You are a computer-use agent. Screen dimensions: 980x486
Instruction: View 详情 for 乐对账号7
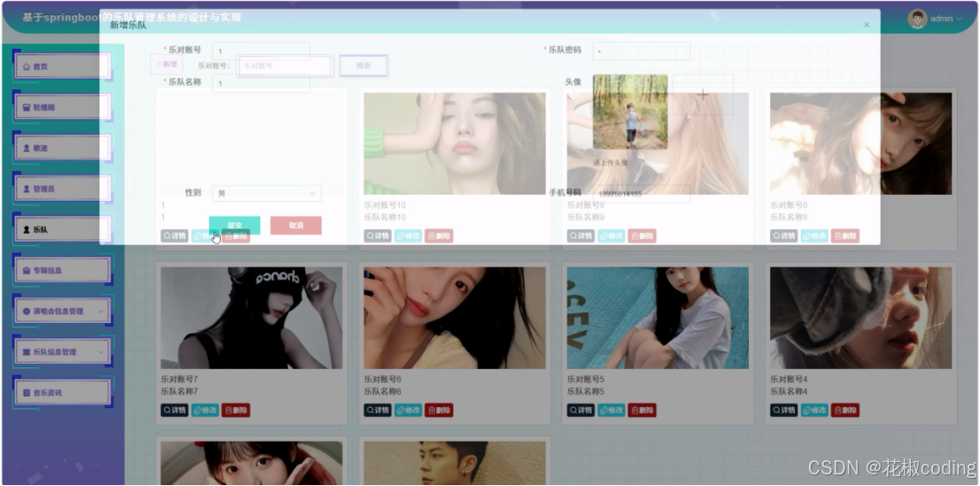(x=175, y=411)
